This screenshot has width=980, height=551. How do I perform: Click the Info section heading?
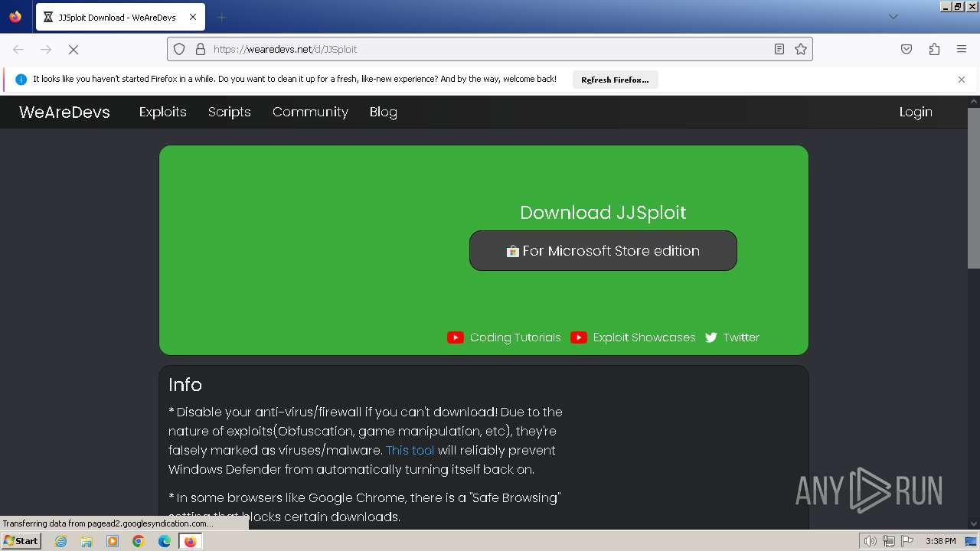(x=185, y=385)
